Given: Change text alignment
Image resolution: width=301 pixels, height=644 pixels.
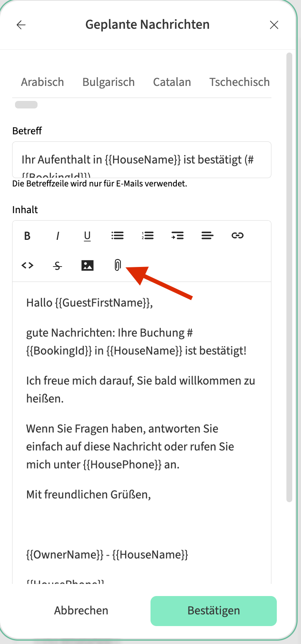Looking at the screenshot, I should (207, 236).
